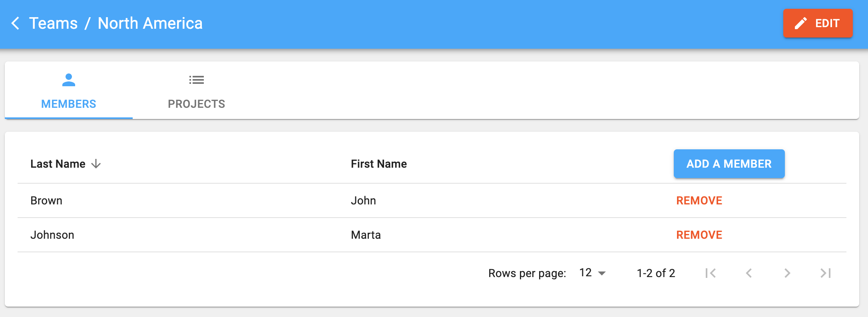Click the pencil icon in Edit button
The image size is (868, 317).
click(800, 23)
